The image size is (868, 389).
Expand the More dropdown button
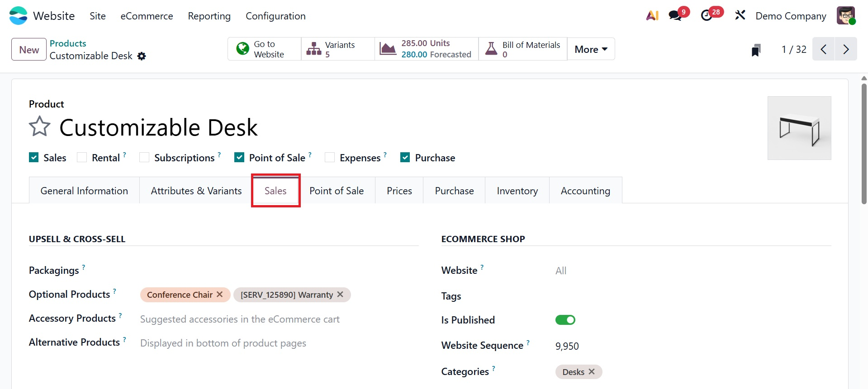[591, 49]
